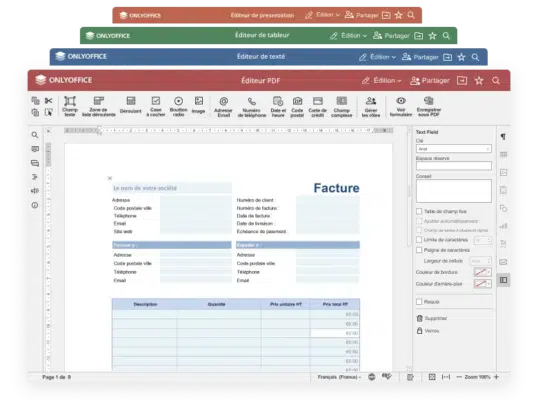The image size is (538, 400).
Task: Click fit to width icon in status bar
Action: click(446, 377)
